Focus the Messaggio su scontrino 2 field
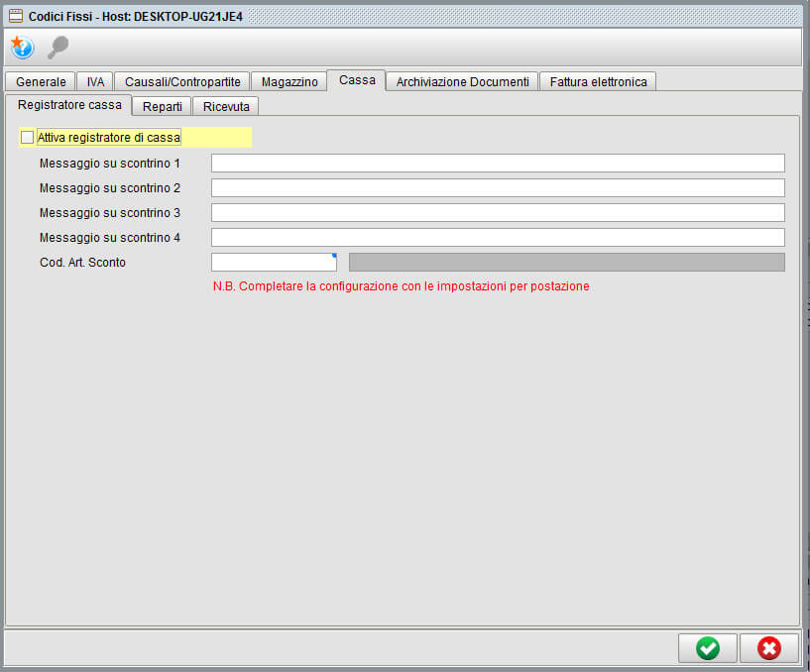 coord(498,188)
